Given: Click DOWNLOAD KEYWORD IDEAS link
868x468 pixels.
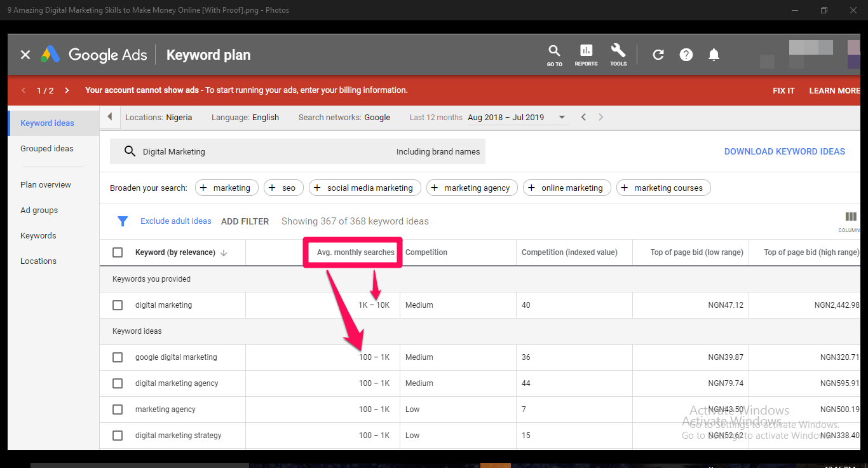Looking at the screenshot, I should [784, 151].
